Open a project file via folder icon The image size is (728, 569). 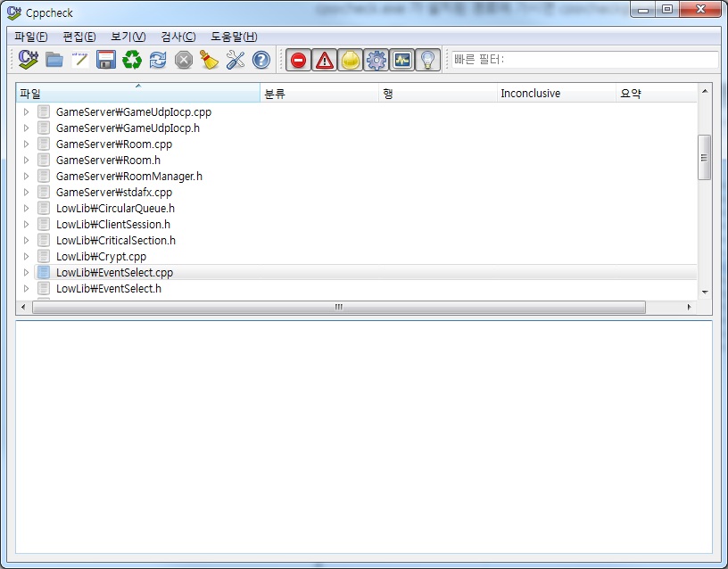click(x=54, y=60)
